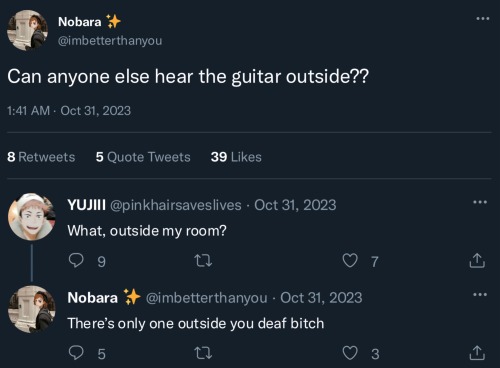Share YUJIII's reply
This screenshot has height=368, width=500.
477,260
